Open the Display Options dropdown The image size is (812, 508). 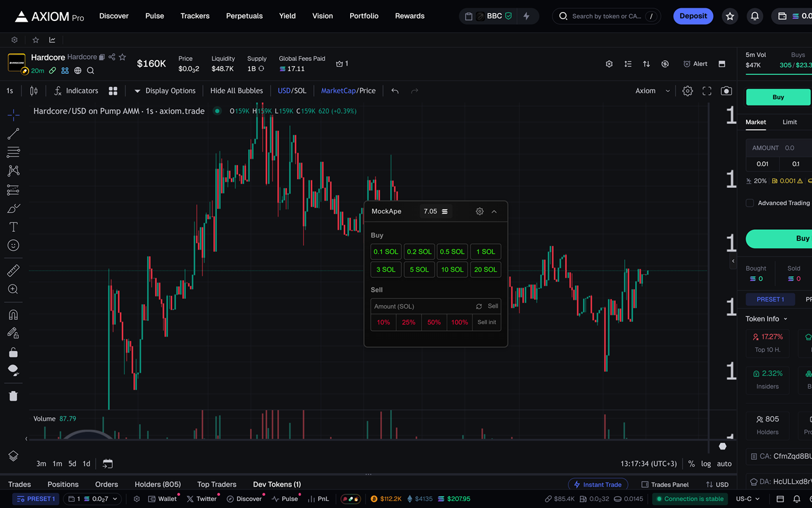coord(164,91)
